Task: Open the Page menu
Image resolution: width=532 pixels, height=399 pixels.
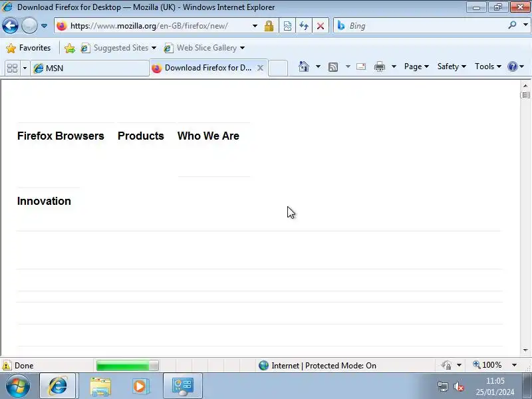Action: tap(416, 66)
